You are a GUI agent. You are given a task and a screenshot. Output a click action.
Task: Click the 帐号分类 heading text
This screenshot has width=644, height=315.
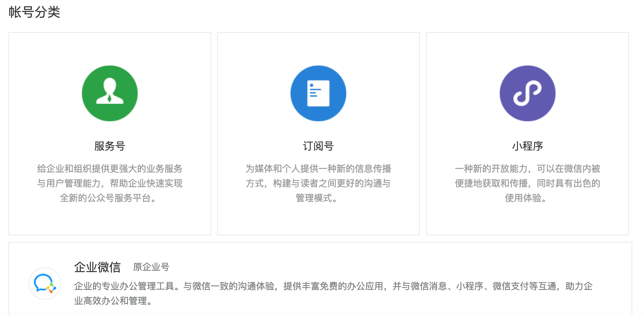coord(34,12)
